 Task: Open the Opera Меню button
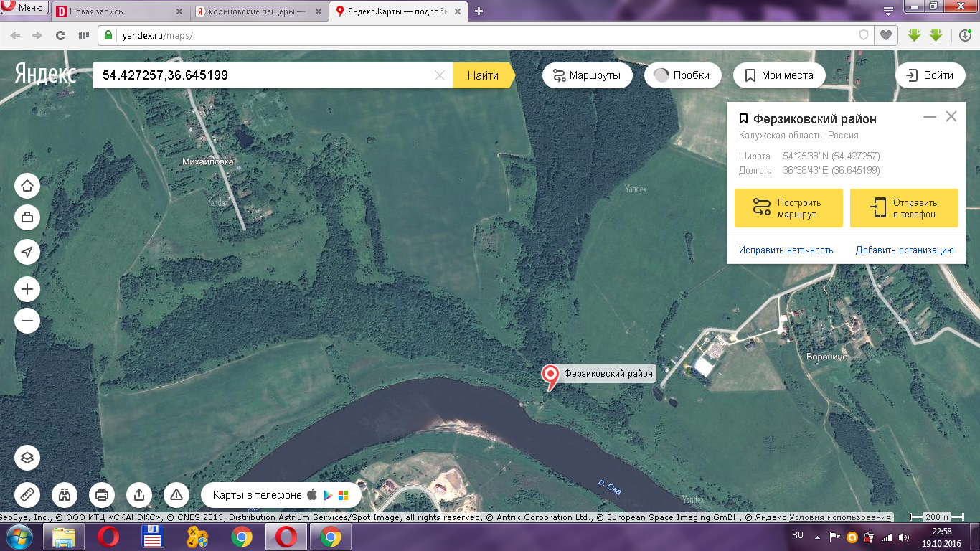pos(24,8)
